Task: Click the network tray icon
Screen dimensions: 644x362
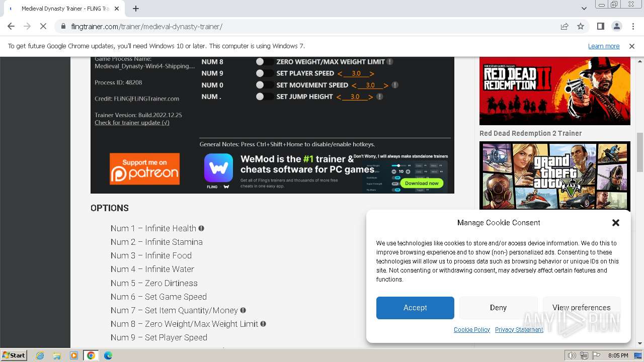Action: (x=584, y=355)
